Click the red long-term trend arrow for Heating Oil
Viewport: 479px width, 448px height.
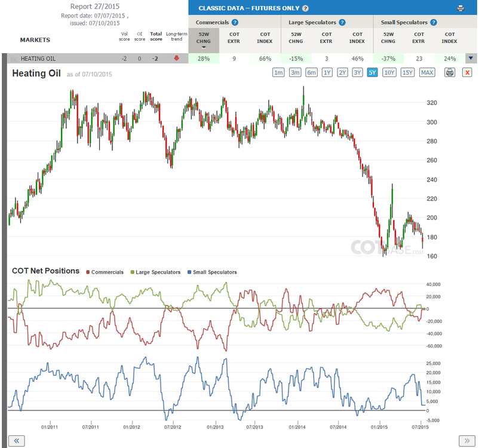point(176,58)
